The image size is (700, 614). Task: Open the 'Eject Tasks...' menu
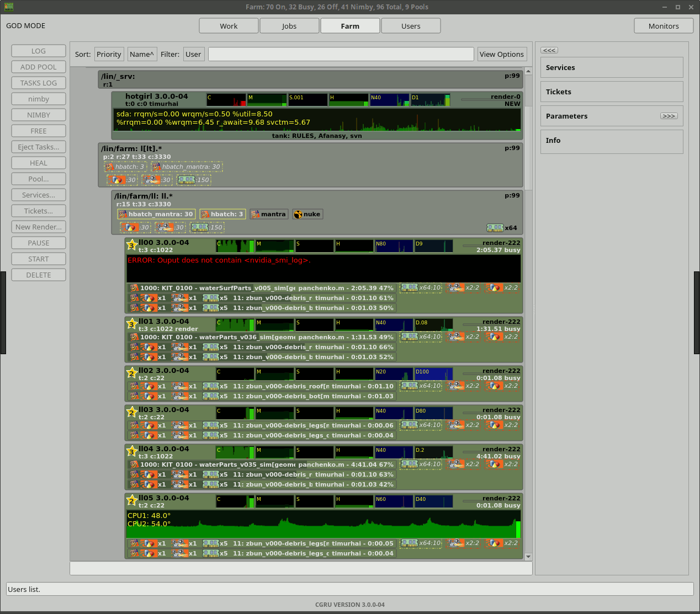(x=39, y=147)
